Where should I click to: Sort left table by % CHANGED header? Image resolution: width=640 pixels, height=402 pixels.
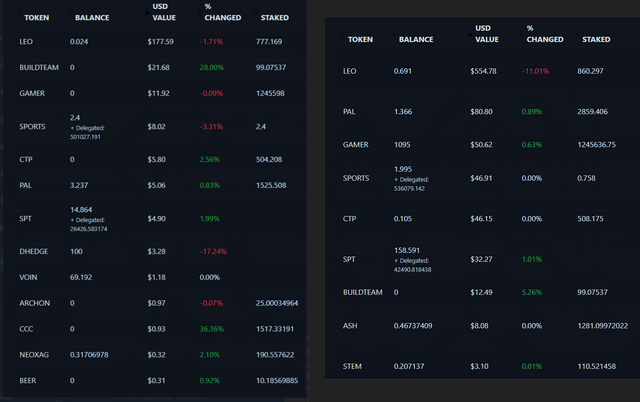[x=222, y=12]
